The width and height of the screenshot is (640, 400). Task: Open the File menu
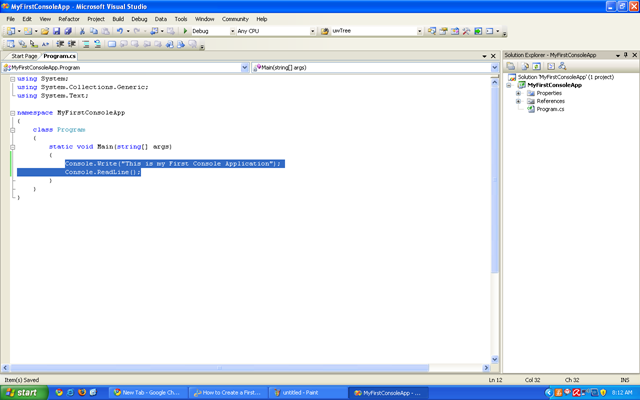(11, 19)
